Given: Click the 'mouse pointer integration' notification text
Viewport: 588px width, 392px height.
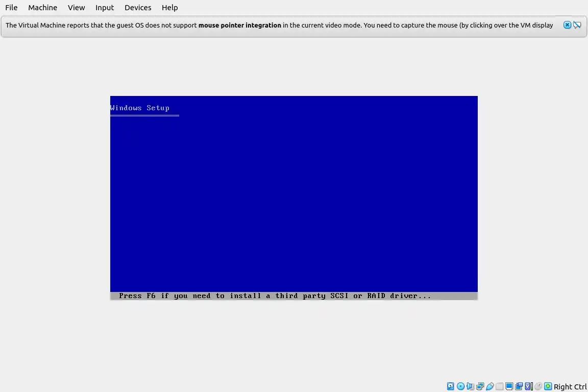Looking at the screenshot, I should click(x=239, y=25).
